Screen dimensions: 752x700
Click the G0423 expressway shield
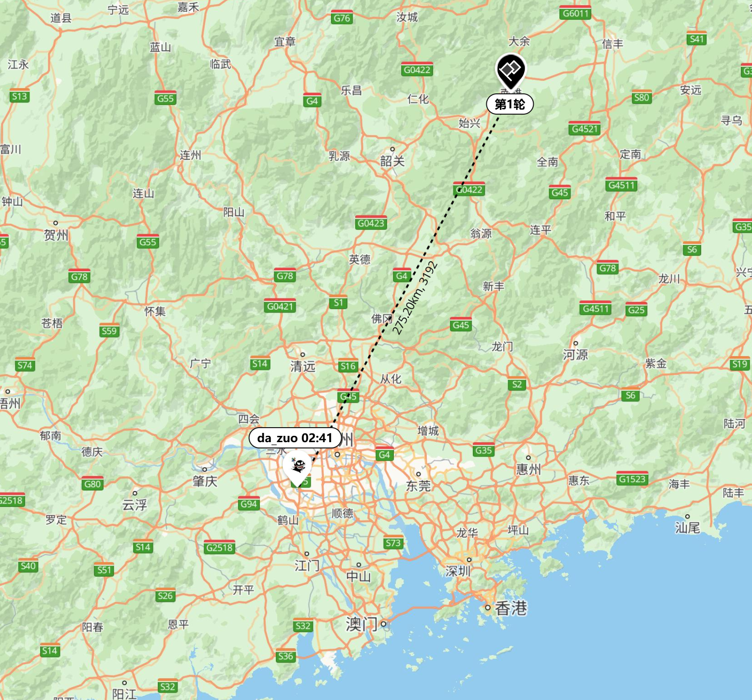[x=371, y=223]
